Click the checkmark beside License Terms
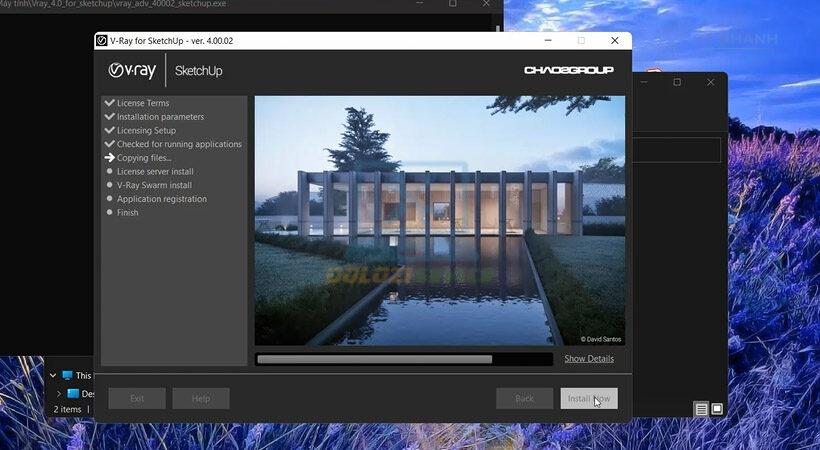The height and width of the screenshot is (450, 820). (109, 103)
